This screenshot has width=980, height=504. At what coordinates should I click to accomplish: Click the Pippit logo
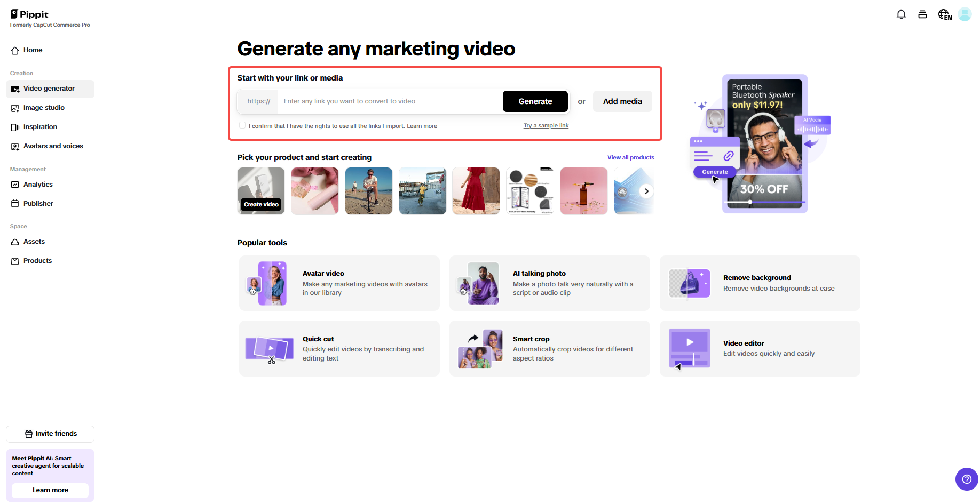tap(29, 14)
